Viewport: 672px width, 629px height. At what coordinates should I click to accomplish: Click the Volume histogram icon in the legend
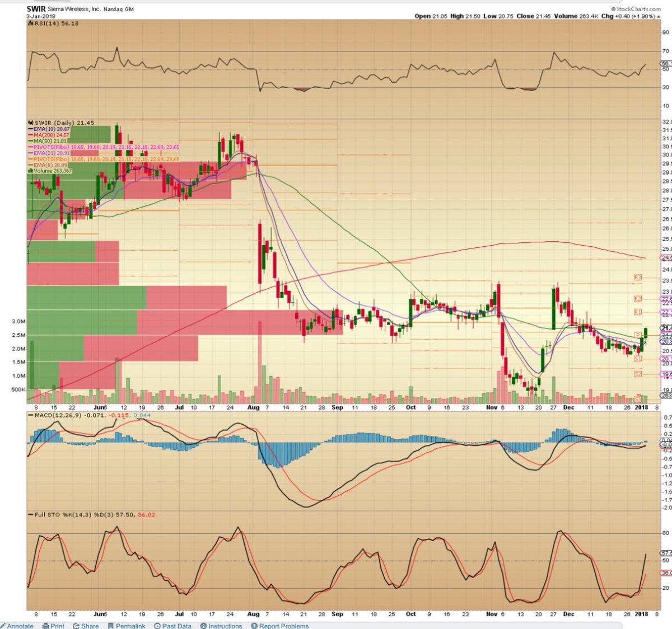point(30,171)
